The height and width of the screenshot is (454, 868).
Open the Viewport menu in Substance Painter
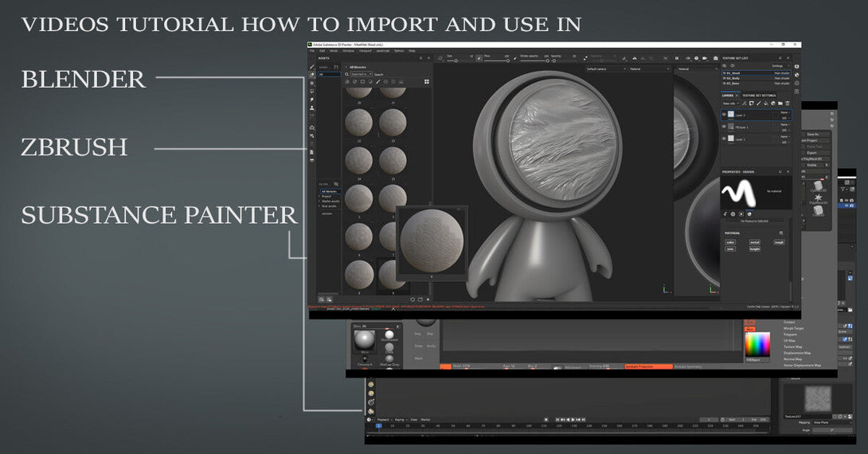tap(366, 51)
